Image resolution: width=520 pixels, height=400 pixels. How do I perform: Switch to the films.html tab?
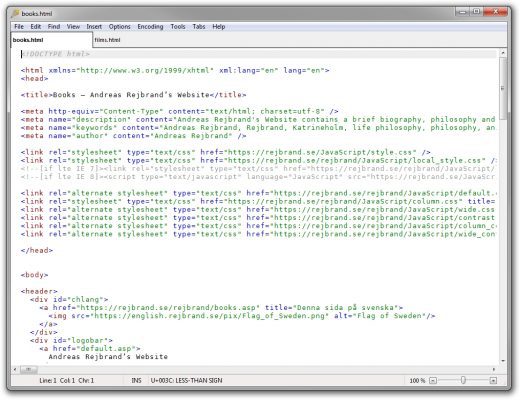(107, 40)
